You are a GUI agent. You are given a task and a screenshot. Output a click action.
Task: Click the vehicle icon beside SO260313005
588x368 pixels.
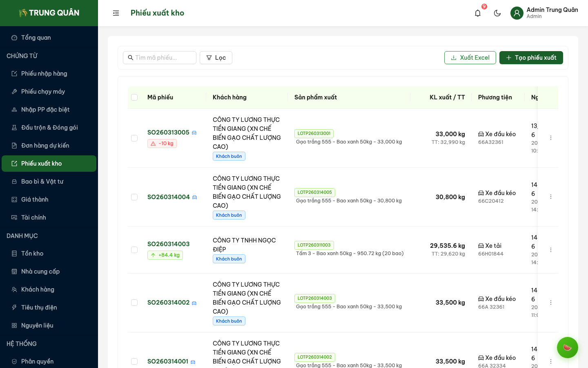click(194, 133)
